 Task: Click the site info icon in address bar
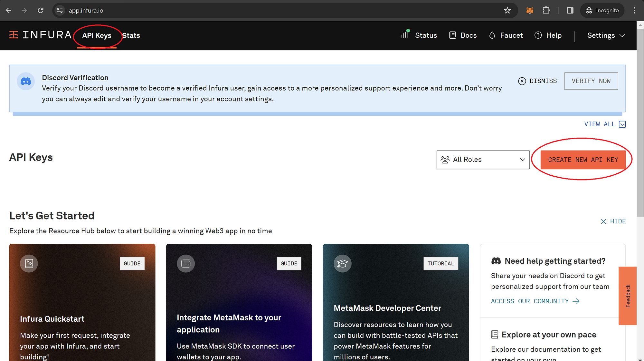tap(60, 10)
